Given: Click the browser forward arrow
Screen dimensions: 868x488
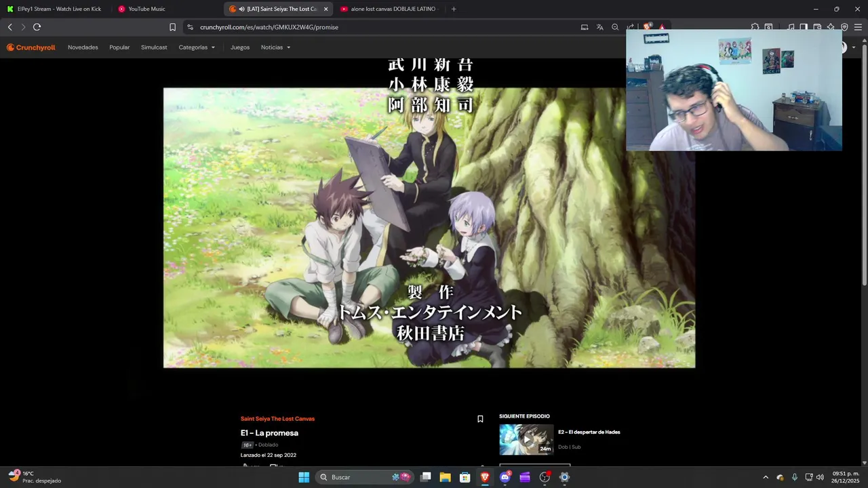Looking at the screenshot, I should (x=23, y=27).
